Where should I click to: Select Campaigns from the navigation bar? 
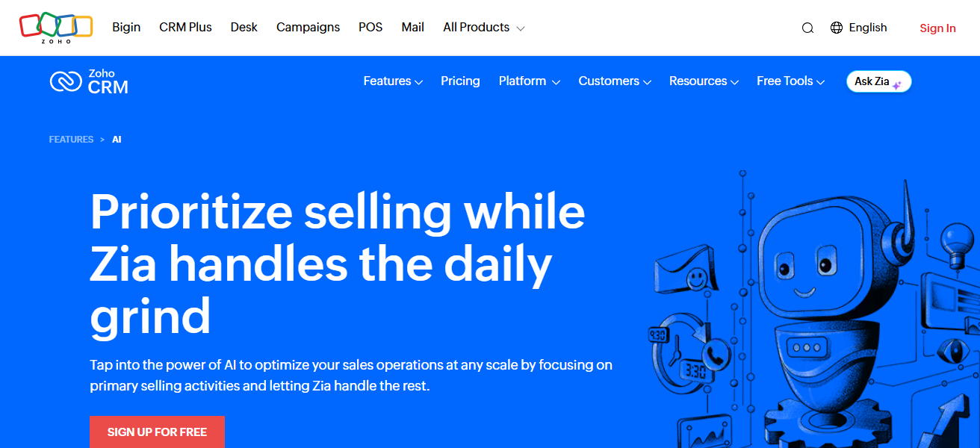click(x=308, y=27)
